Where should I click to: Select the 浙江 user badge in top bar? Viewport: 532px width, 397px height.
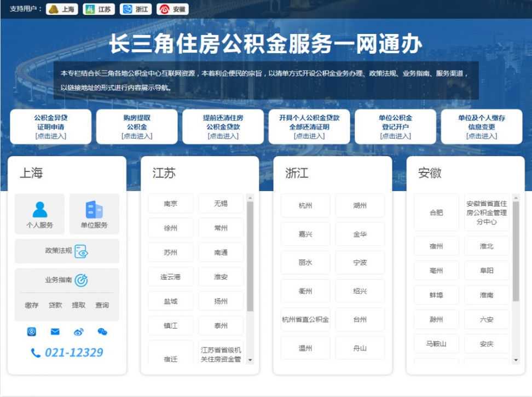click(134, 9)
